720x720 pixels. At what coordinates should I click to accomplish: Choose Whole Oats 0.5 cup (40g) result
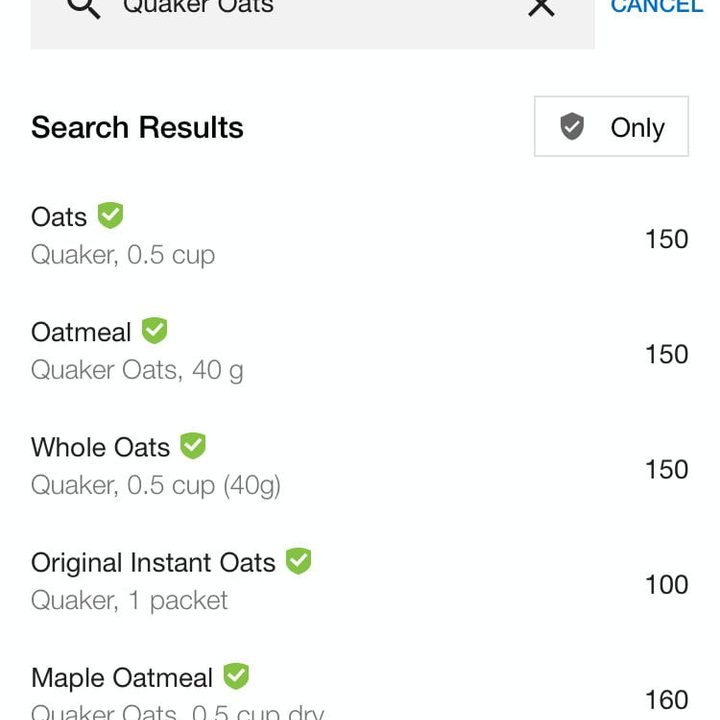pos(300,466)
